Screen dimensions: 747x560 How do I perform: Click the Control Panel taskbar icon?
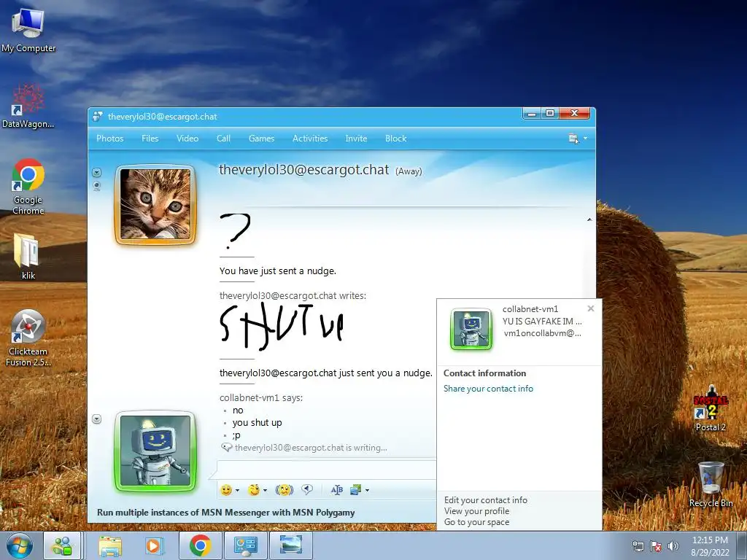click(246, 545)
